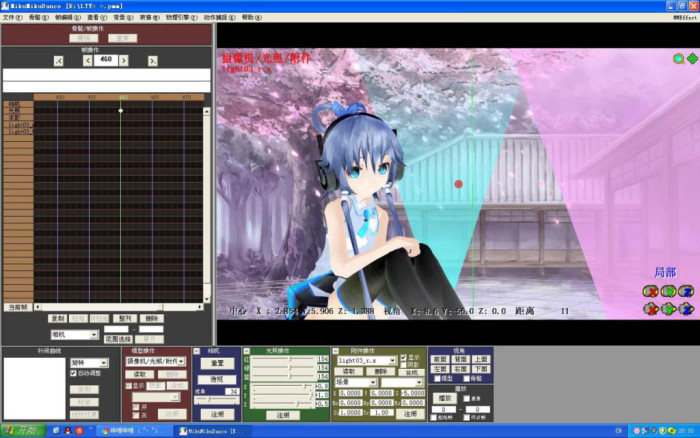Jump to next keyframe with >. button
700x438 pixels.
point(153,61)
